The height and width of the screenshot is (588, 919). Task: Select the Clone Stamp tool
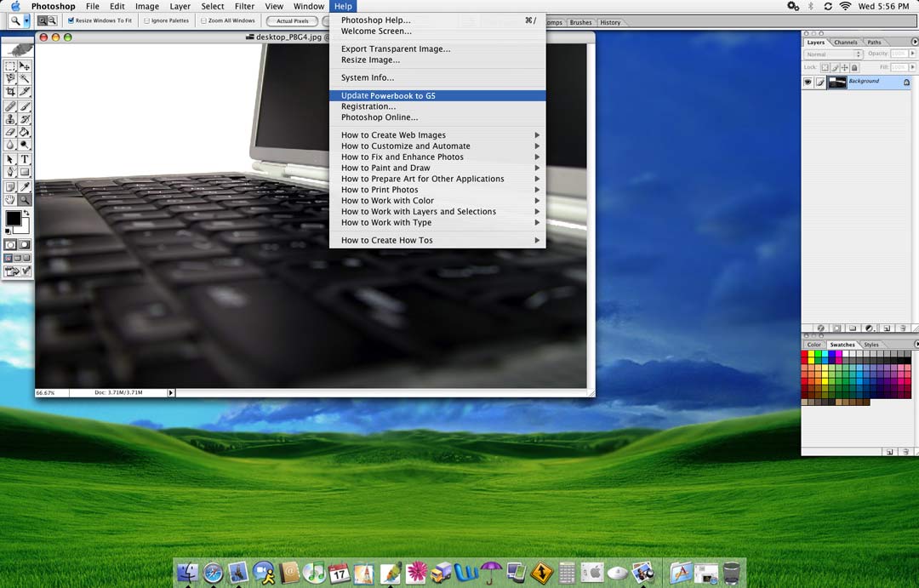tap(10, 119)
